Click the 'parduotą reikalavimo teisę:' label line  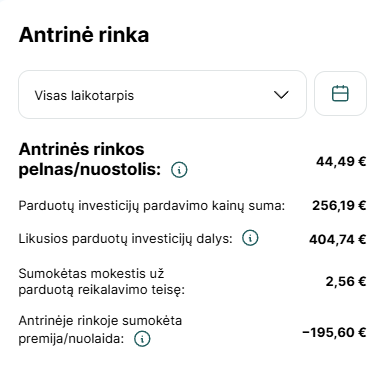[102, 290]
